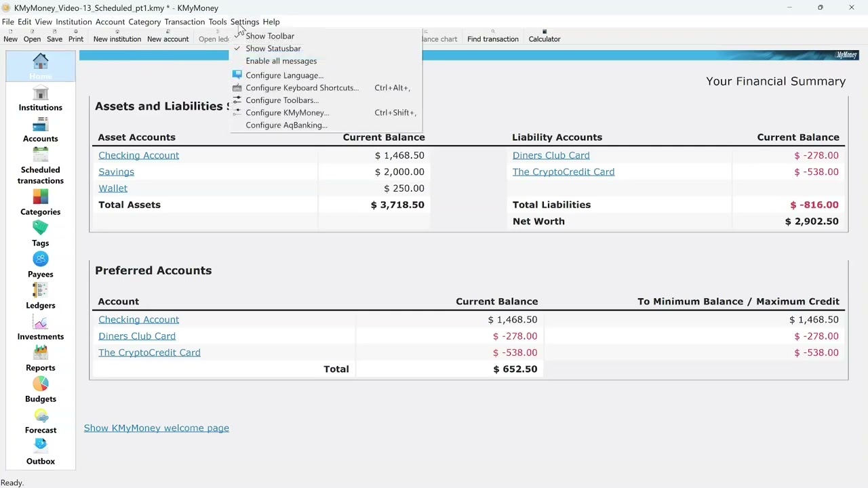Open the Home view in sidebar
This screenshot has height=488, width=868.
pos(41,66)
